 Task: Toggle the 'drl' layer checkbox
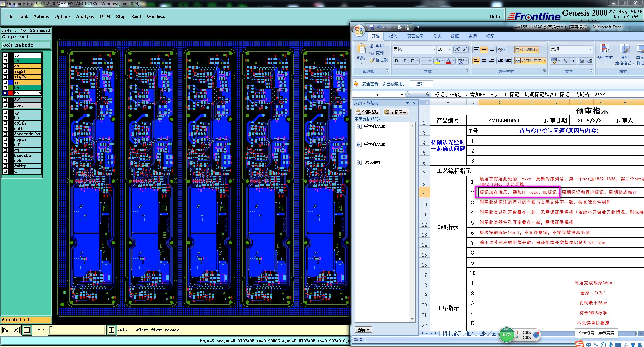(5, 100)
